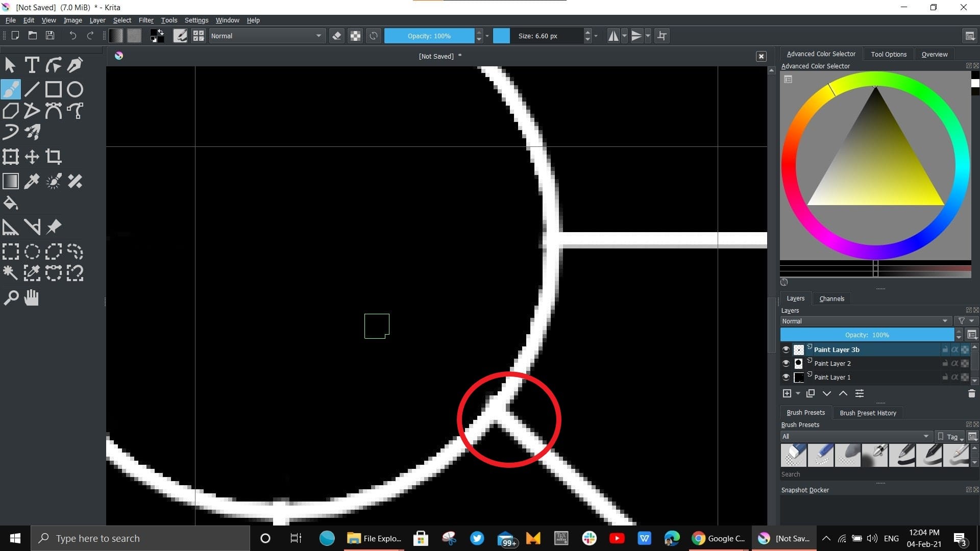Open the Layer menu
Image resolution: width=980 pixels, height=551 pixels.
coord(97,20)
